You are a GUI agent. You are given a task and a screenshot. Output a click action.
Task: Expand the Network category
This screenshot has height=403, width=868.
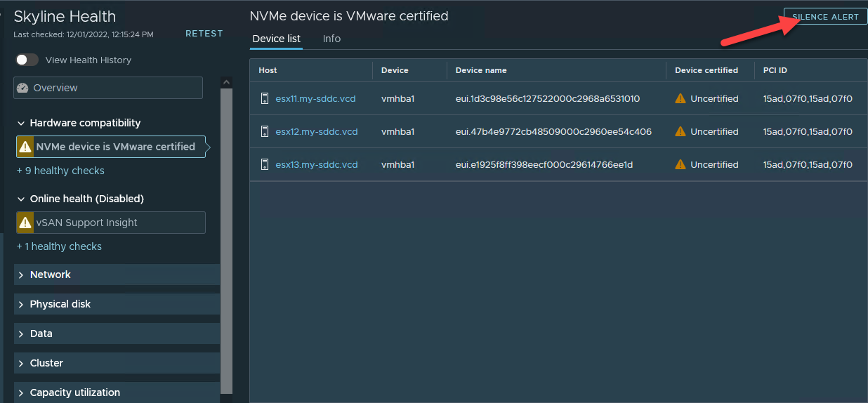(x=117, y=275)
